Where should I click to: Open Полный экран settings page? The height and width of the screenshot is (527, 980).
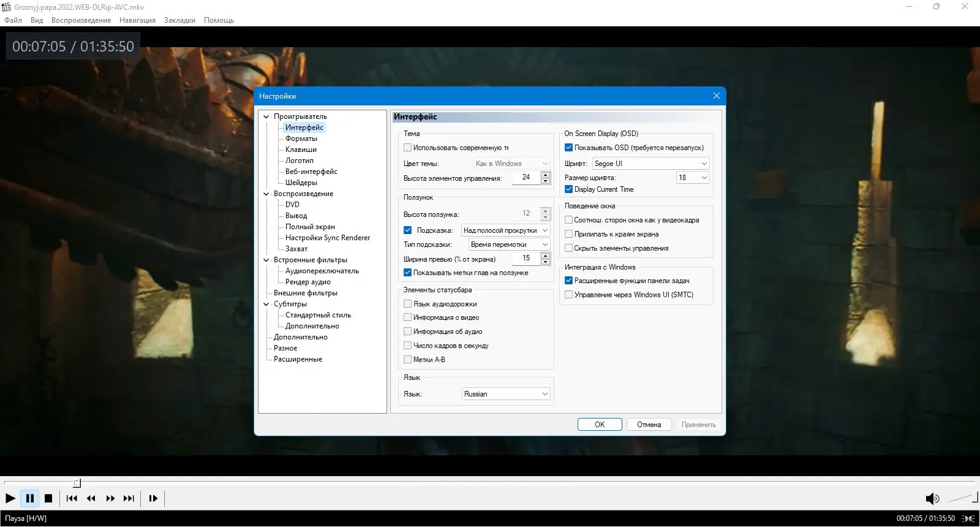point(310,227)
